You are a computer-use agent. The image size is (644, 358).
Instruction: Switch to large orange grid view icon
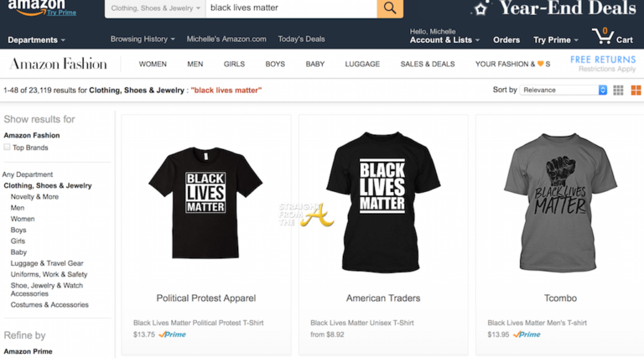click(x=635, y=90)
